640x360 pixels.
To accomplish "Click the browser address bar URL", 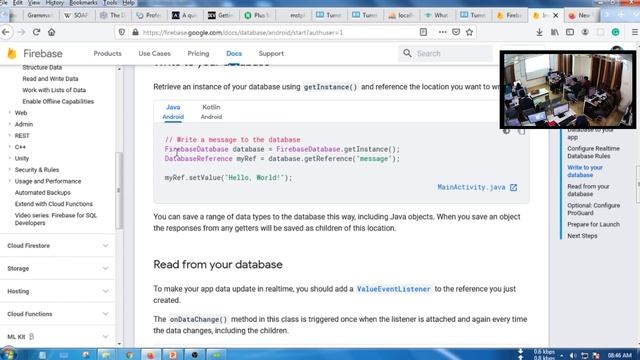I will (x=243, y=32).
